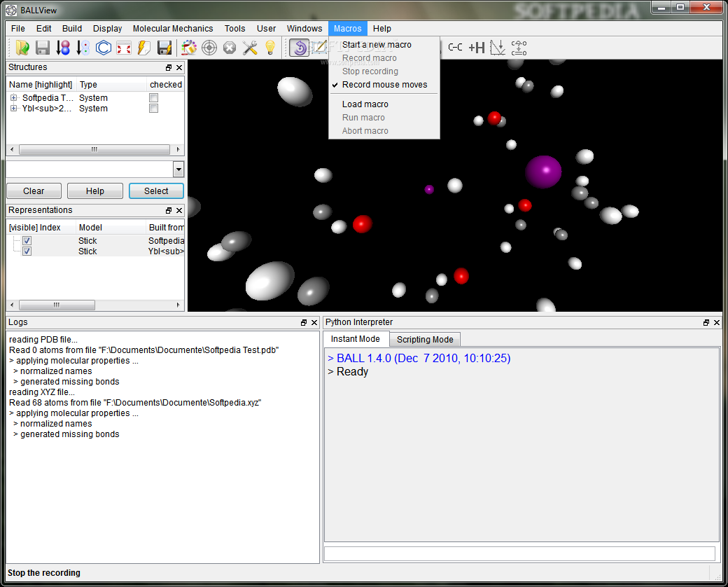Select the pencil edit mode icon

(x=319, y=48)
